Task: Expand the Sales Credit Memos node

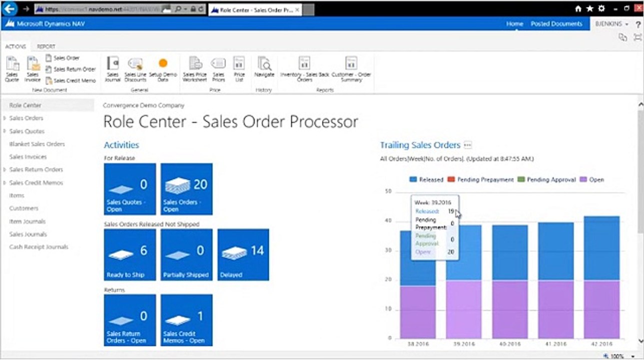Action: click(x=5, y=183)
